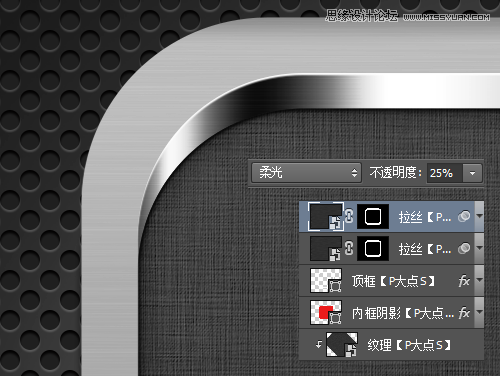Open the opacity slider dropdown arrow

point(472,173)
